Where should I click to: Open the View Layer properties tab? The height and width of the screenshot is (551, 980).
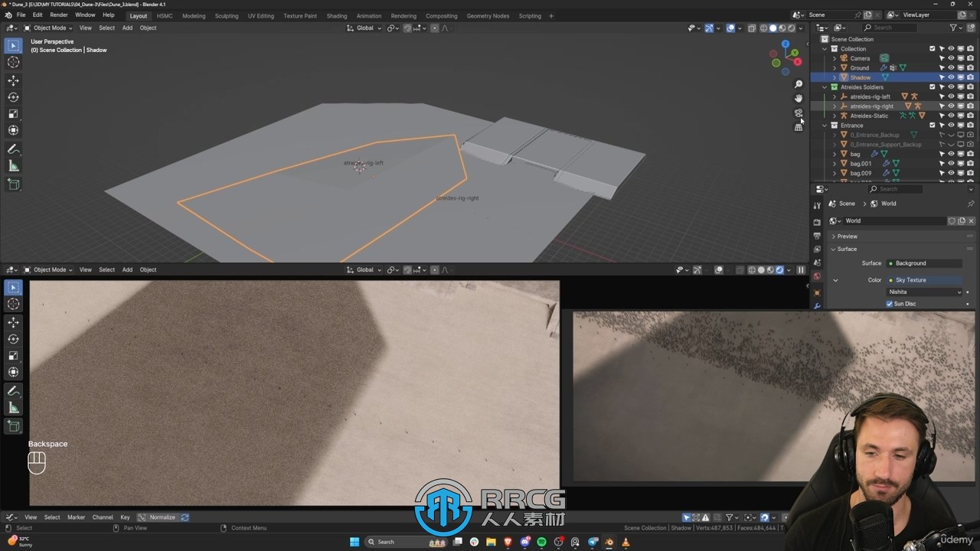pos(817,249)
